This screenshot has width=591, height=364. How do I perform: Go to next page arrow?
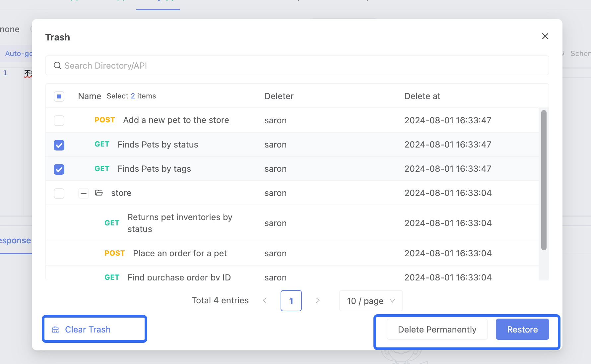coord(318,300)
